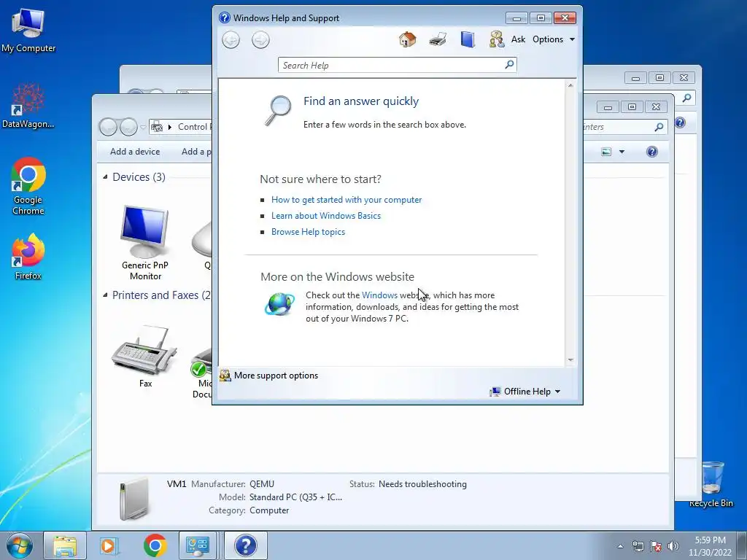Collapse the Devices (3) group

tap(105, 177)
